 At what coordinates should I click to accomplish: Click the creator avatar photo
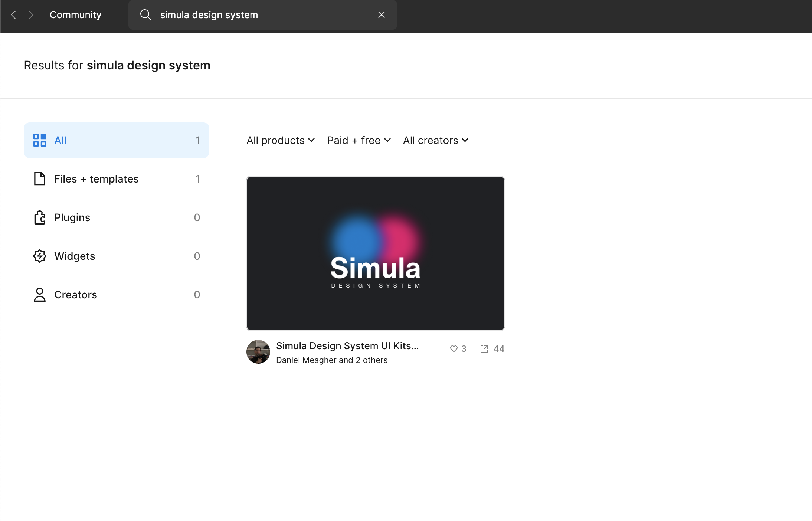(258, 352)
